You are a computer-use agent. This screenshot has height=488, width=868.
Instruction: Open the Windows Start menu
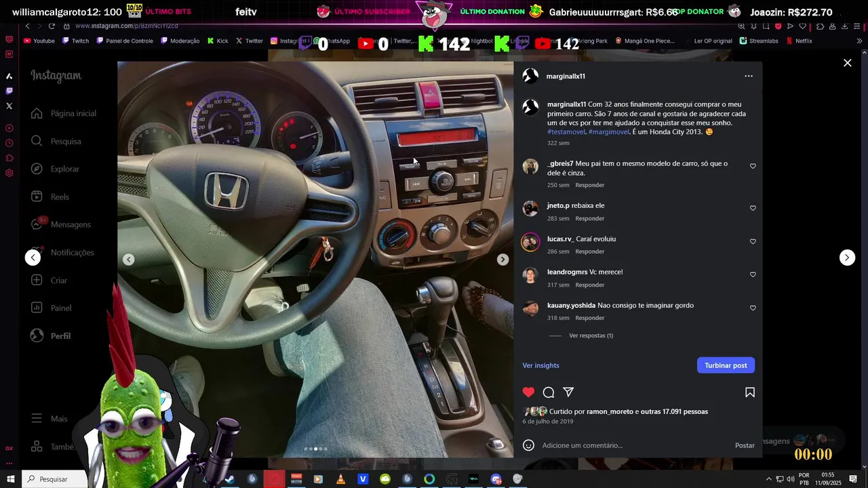[x=11, y=479]
